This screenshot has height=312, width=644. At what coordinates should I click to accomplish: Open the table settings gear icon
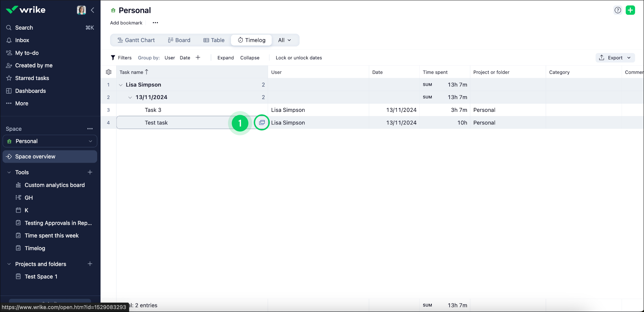(109, 72)
